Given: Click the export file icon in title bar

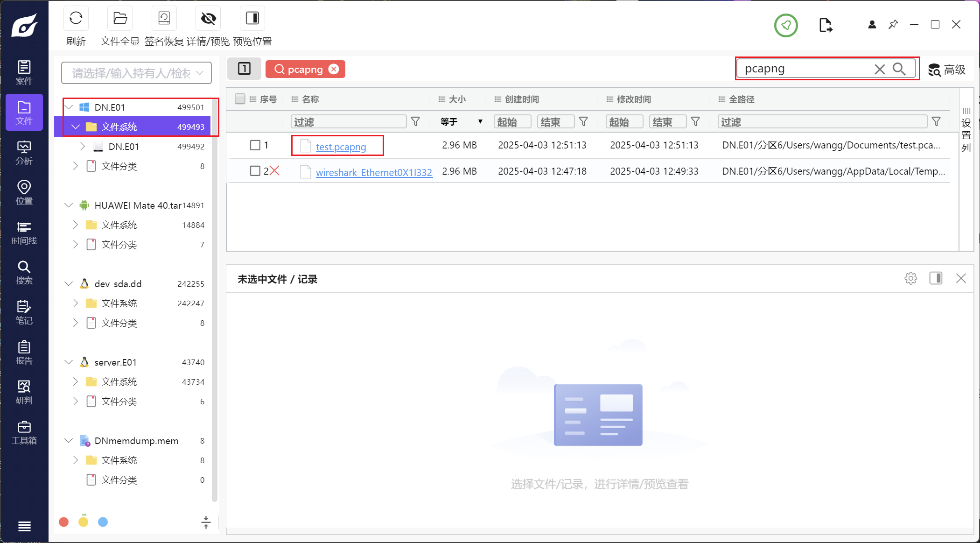Looking at the screenshot, I should click(825, 25).
